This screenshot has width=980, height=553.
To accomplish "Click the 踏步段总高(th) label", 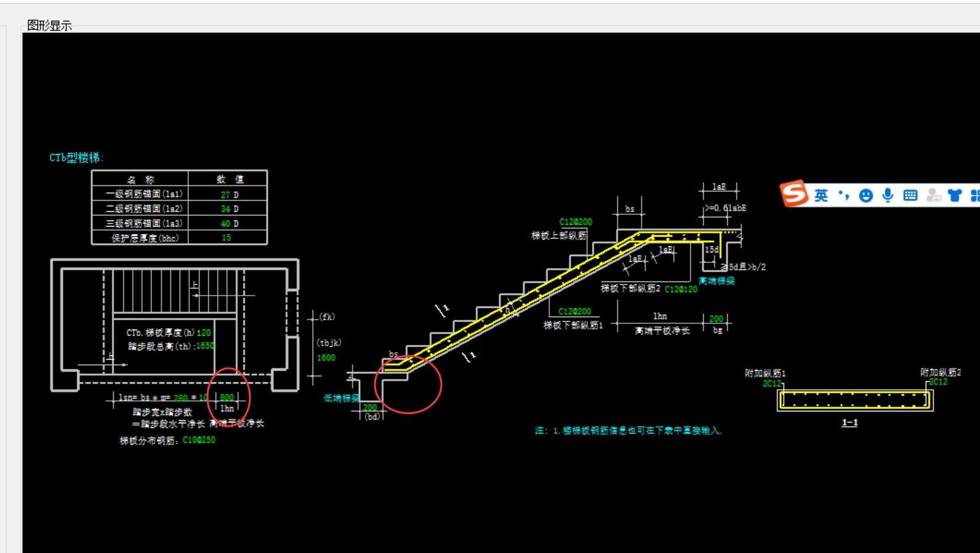I will point(161,346).
